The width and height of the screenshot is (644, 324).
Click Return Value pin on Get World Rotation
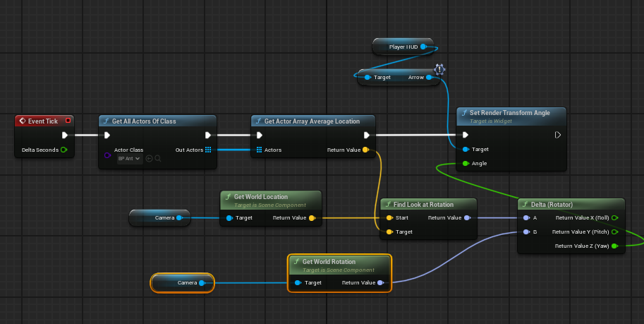381,283
